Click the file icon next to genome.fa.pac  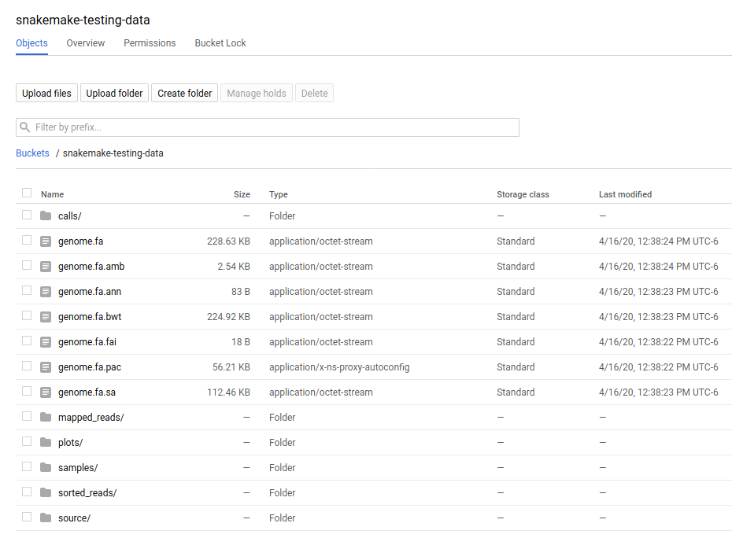point(46,367)
